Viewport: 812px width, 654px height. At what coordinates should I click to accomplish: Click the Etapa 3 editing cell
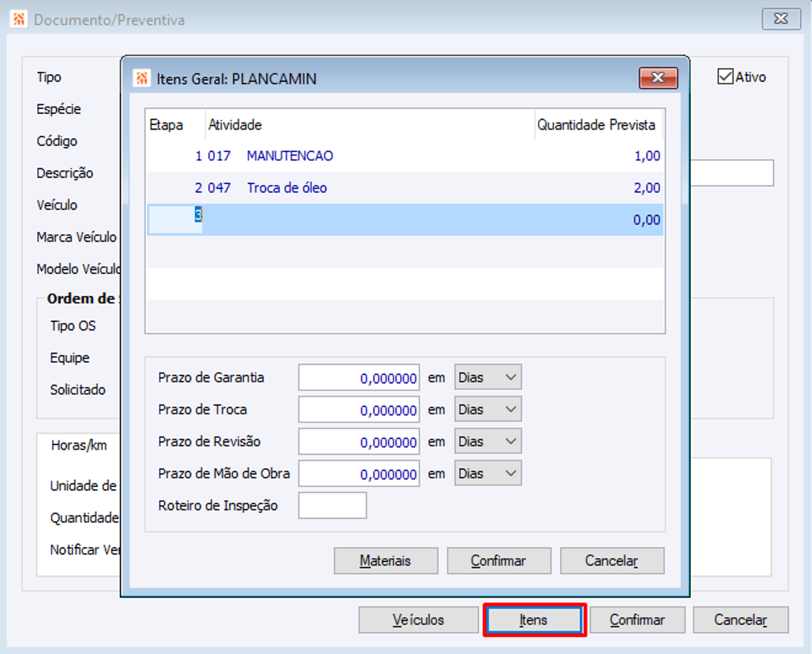[x=175, y=220]
